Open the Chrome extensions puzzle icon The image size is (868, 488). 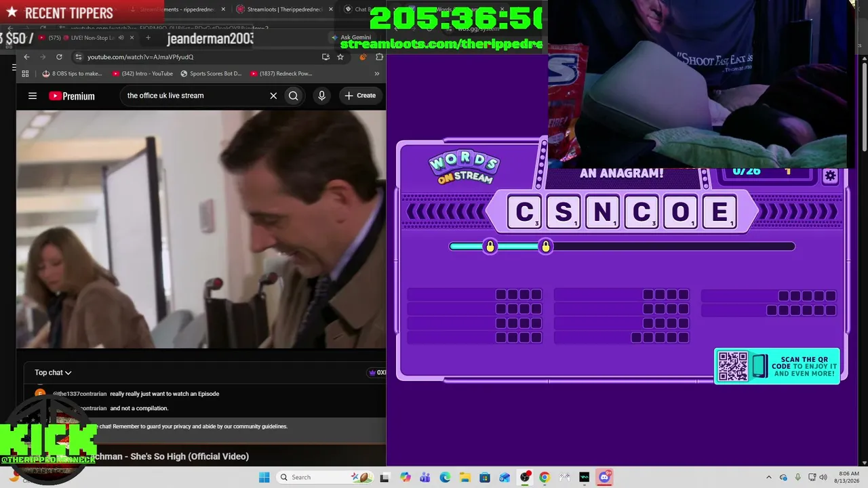click(379, 57)
